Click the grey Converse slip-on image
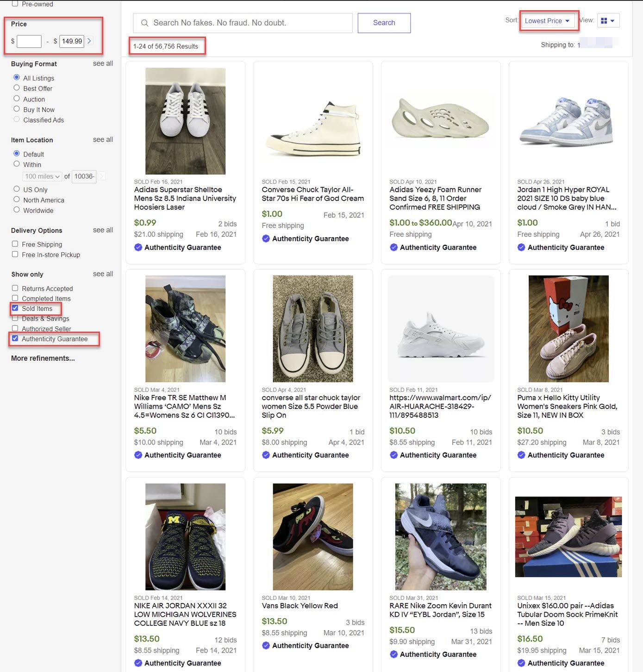 tap(313, 329)
